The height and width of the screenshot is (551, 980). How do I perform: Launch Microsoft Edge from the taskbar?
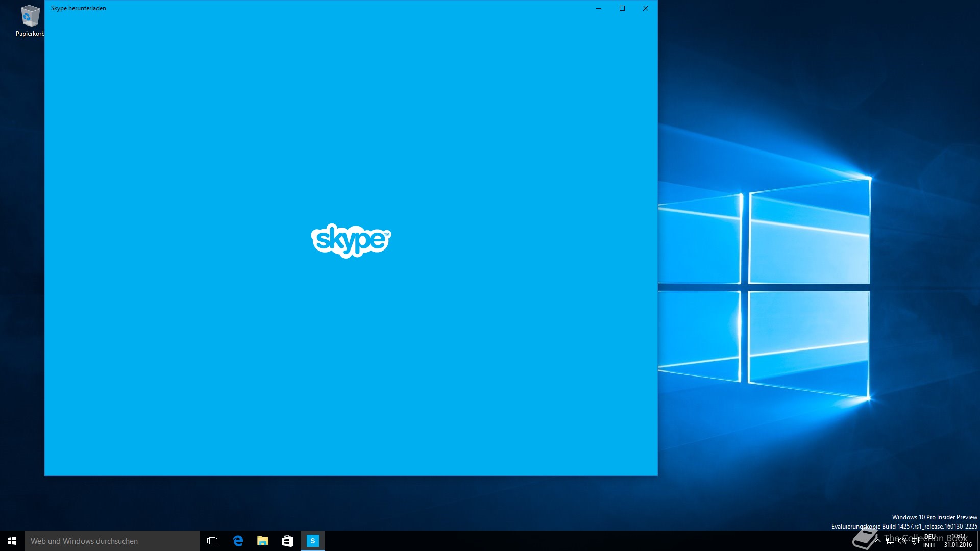[238, 541]
